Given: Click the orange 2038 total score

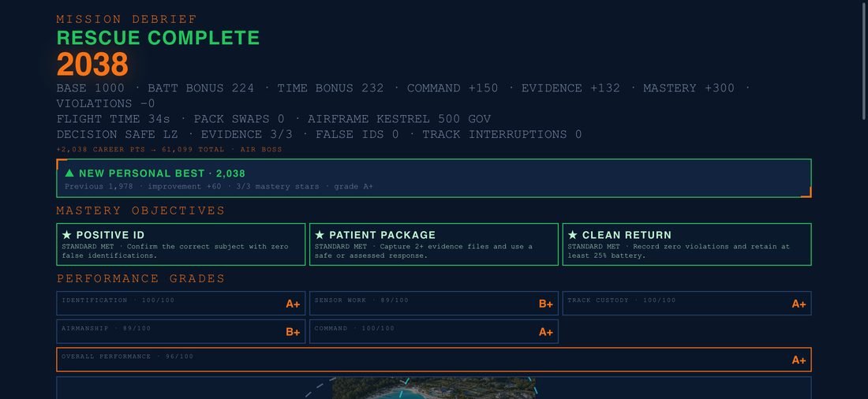Looking at the screenshot, I should click(92, 64).
